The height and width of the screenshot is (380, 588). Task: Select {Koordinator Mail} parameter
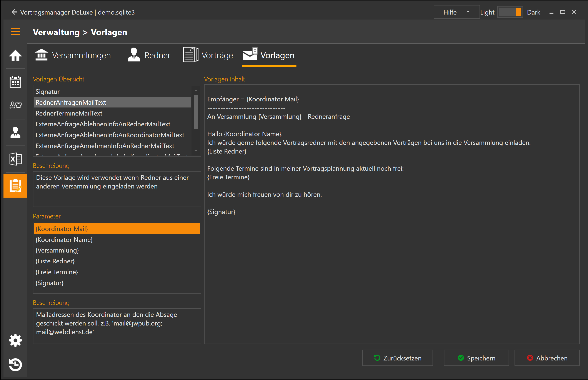pyautogui.click(x=117, y=229)
